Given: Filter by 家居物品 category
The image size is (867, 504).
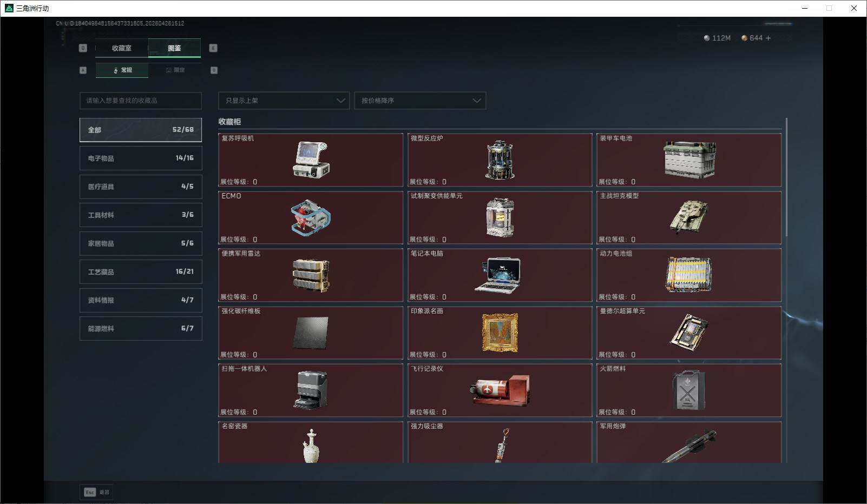Looking at the screenshot, I should coord(141,243).
